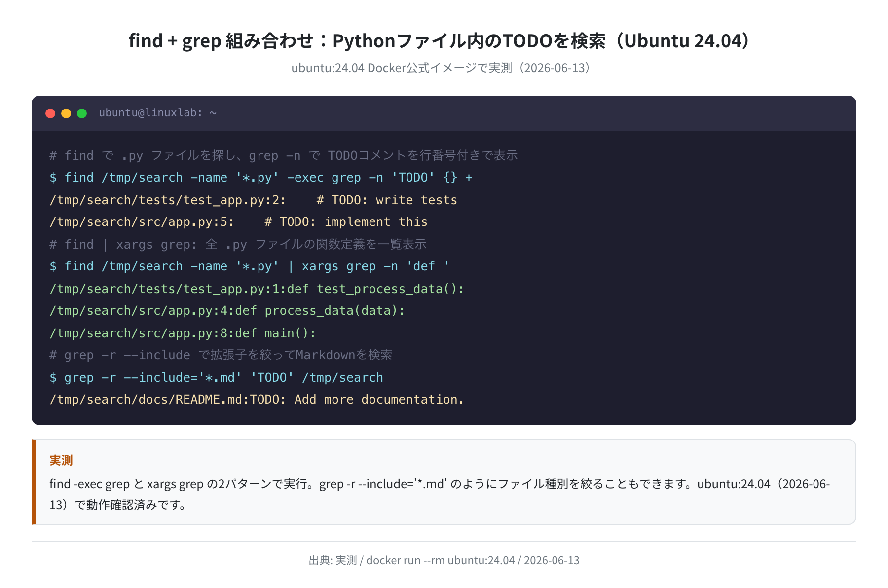Click output line 'app.py:5: # TODO: implement this'
This screenshot has width=888, height=588.
(238, 222)
